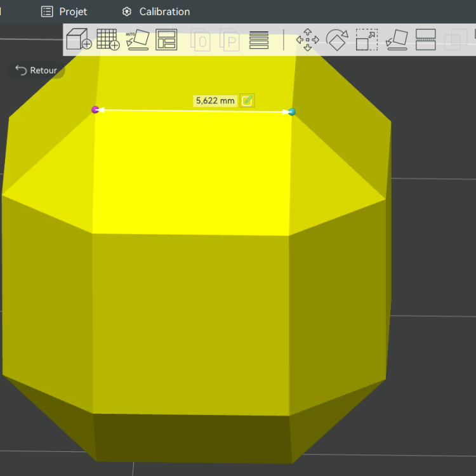Select the magenta measurement start point
This screenshot has height=476, width=476.
(95, 110)
